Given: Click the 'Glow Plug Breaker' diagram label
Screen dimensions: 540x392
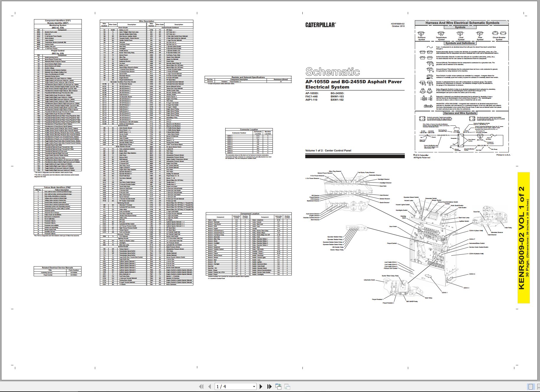Looking at the screenshot, I should [335, 171].
